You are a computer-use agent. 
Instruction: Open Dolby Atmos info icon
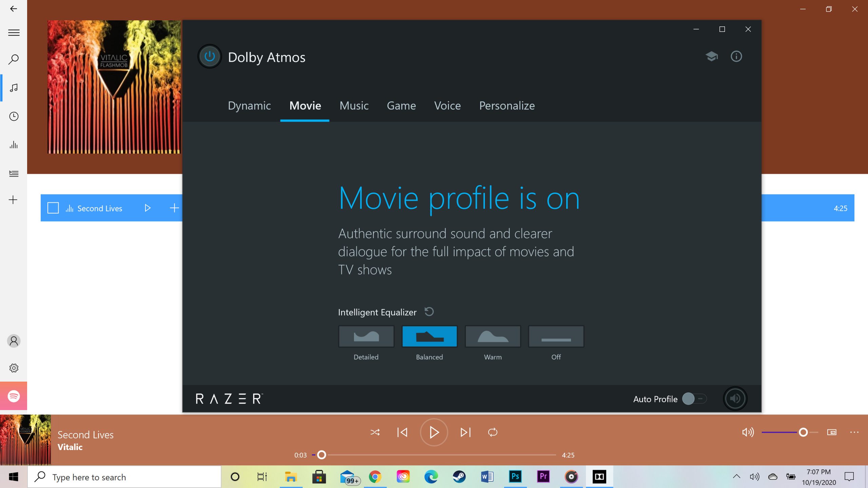[736, 56]
